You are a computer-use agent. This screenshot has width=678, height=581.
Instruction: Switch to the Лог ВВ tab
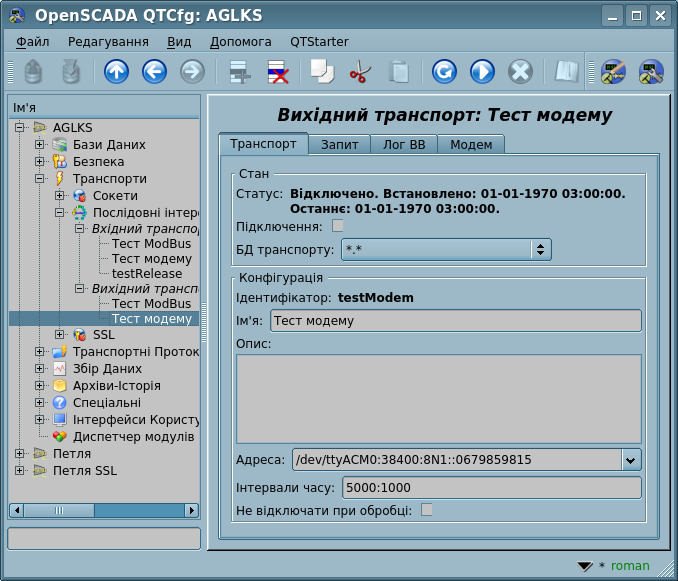[404, 144]
